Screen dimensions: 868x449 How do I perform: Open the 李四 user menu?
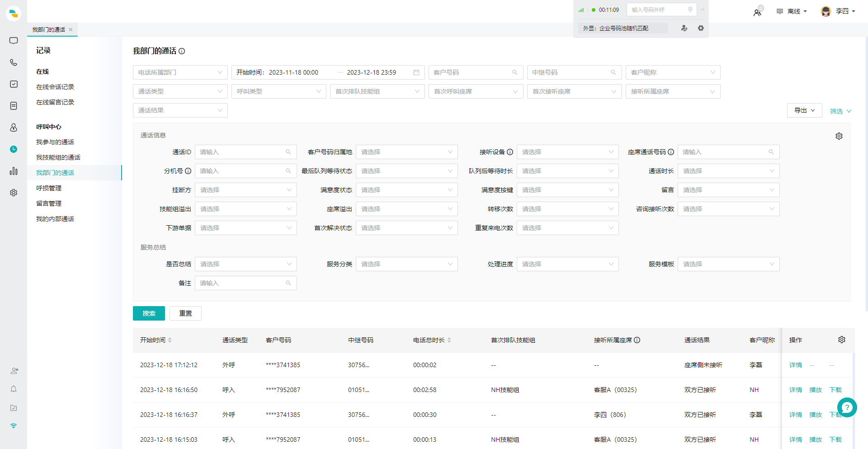838,11
